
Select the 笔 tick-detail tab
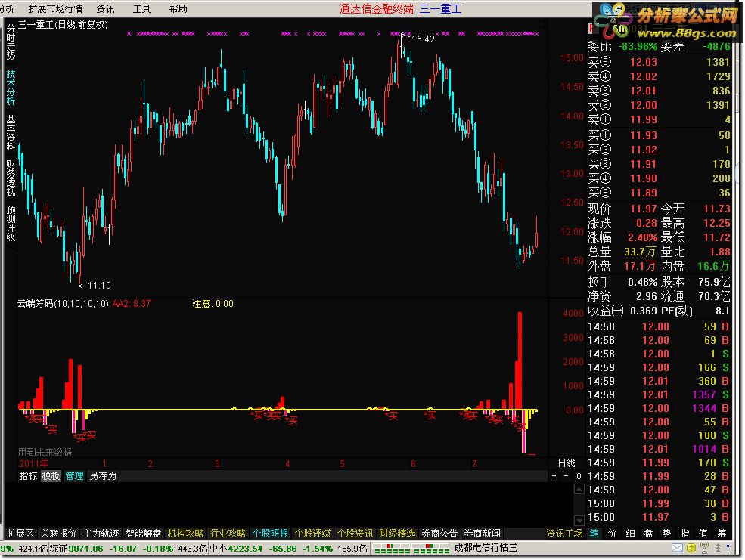tap(594, 534)
